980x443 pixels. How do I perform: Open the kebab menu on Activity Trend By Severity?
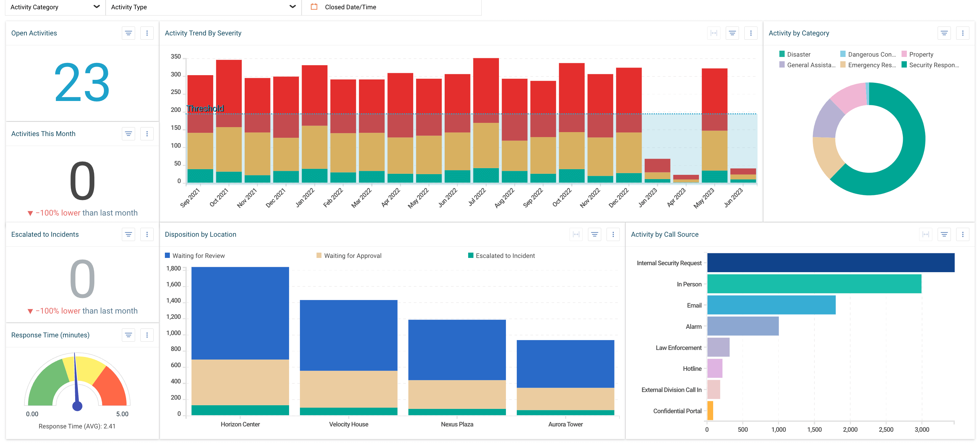coord(751,33)
